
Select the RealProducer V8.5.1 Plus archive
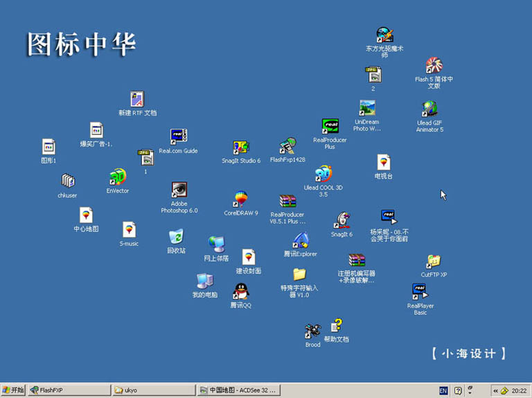click(x=287, y=201)
